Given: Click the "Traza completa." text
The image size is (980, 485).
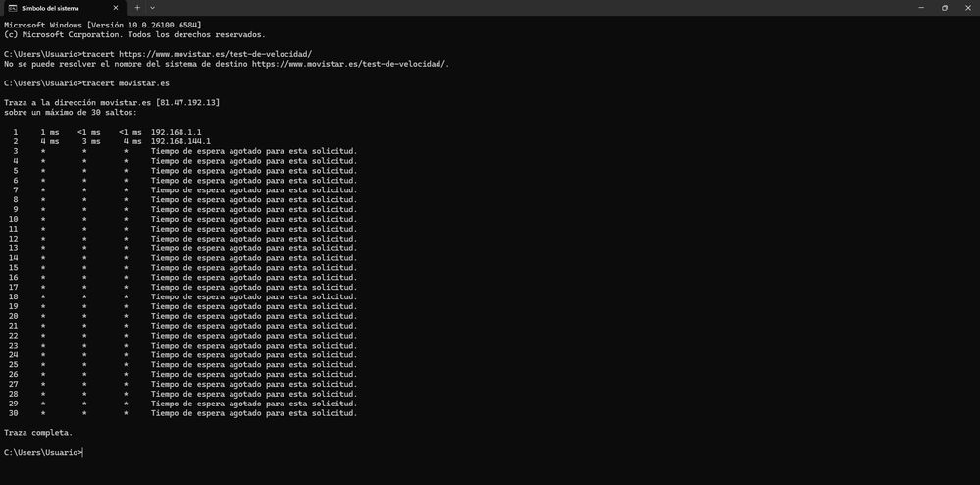Looking at the screenshot, I should point(38,432).
